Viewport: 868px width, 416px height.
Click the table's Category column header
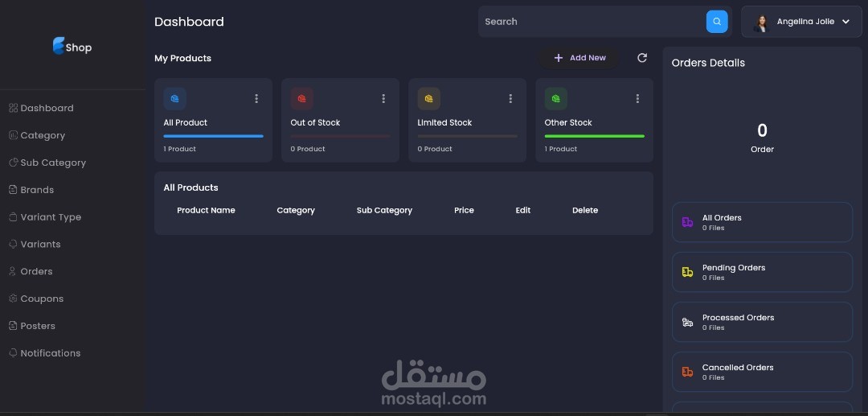[296, 211]
